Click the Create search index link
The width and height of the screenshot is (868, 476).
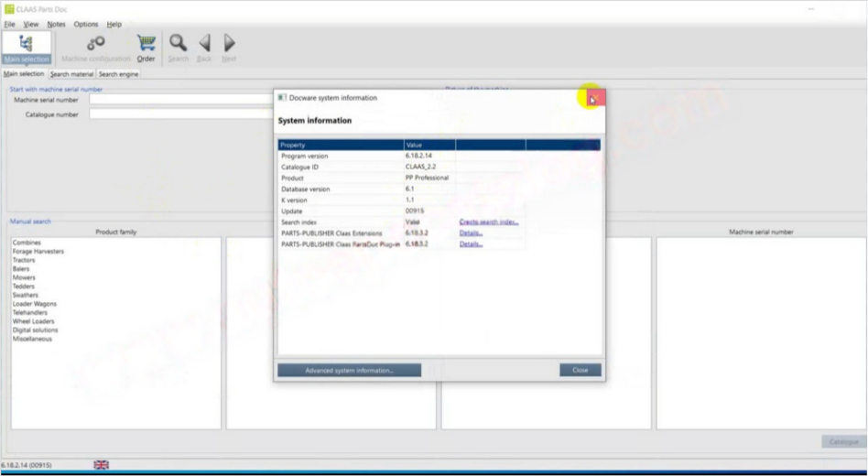[x=489, y=222]
